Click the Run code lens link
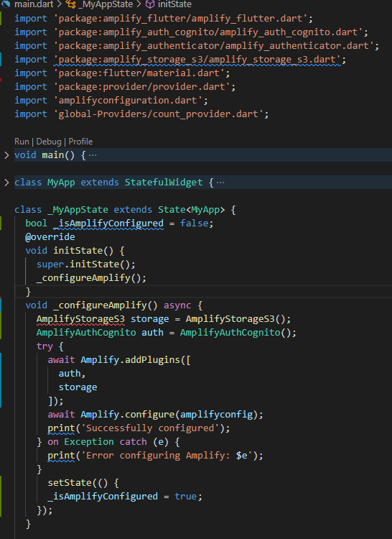Viewport: 392px width, 539px height. click(22, 142)
